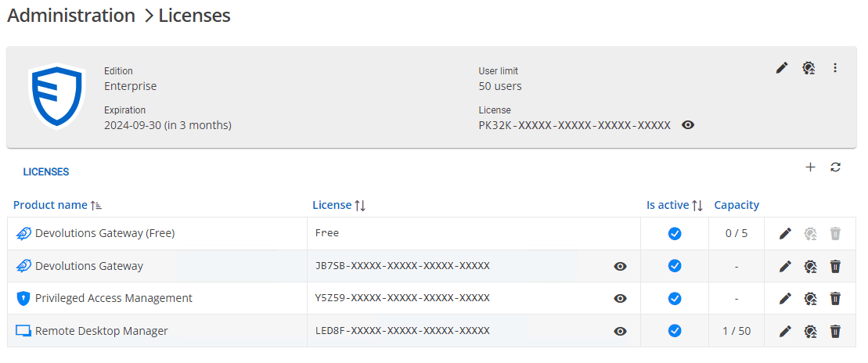
Task: Click the 1 / 50 capacity value
Action: [737, 331]
